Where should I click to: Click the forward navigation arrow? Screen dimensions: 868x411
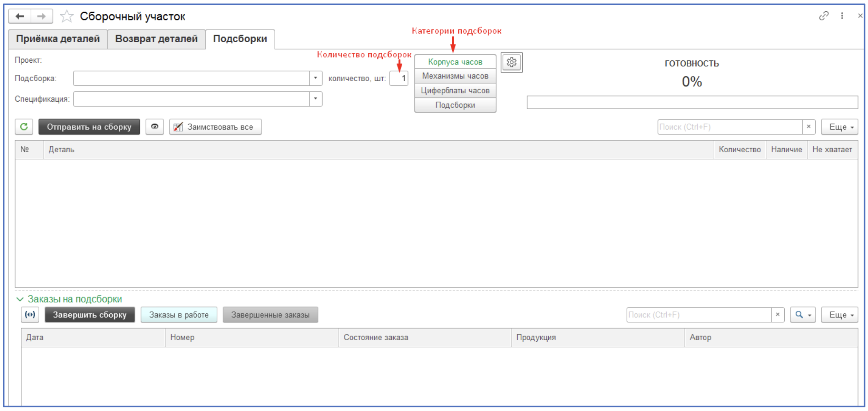click(42, 16)
